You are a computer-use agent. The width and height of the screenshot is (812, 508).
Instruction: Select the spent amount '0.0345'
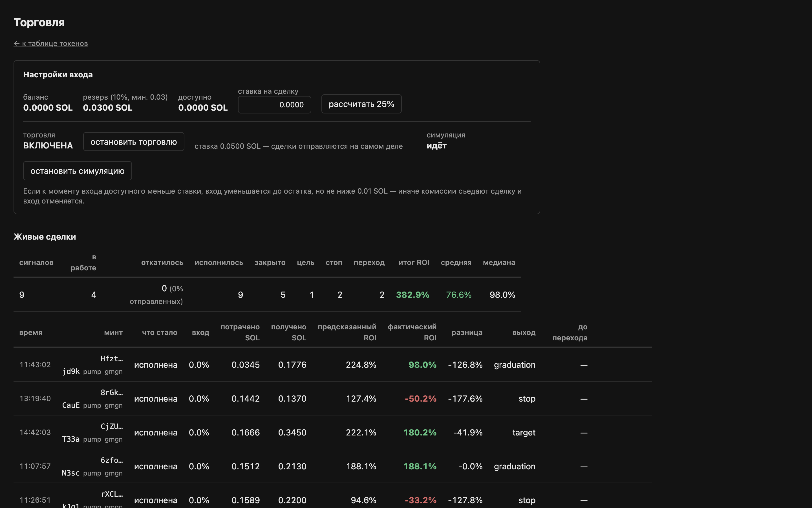[246, 365]
